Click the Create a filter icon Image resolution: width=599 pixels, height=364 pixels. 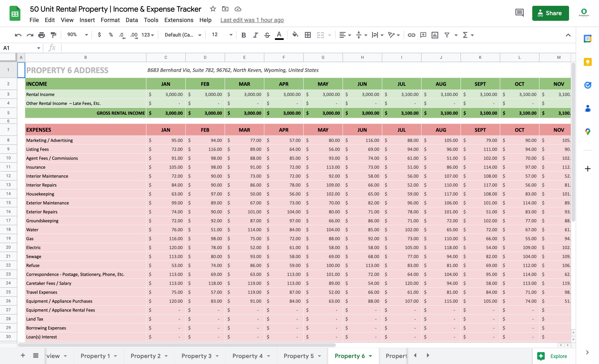pyautogui.click(x=447, y=35)
